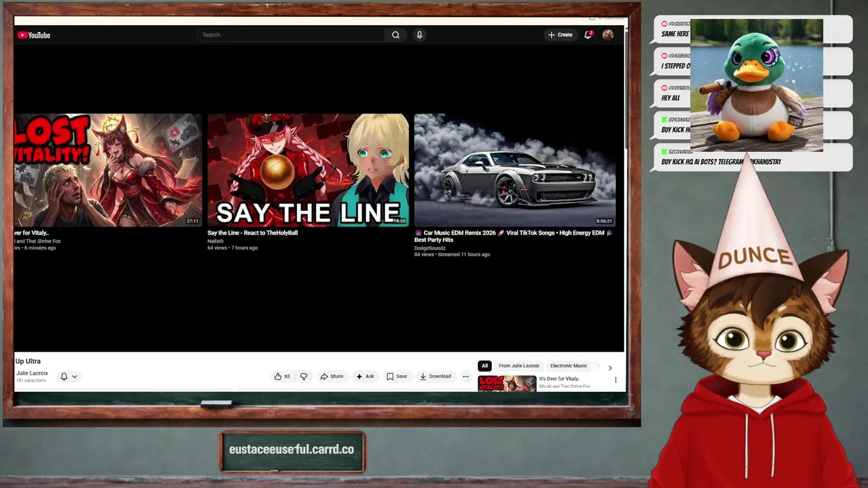
Task: Advance the filter chips with right arrow
Action: [x=610, y=367]
